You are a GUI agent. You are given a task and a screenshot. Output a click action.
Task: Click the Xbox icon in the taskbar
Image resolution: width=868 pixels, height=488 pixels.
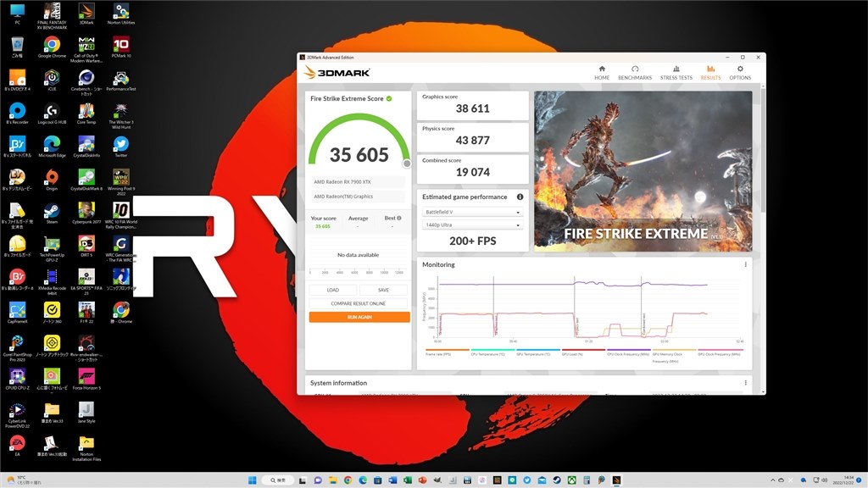click(572, 480)
